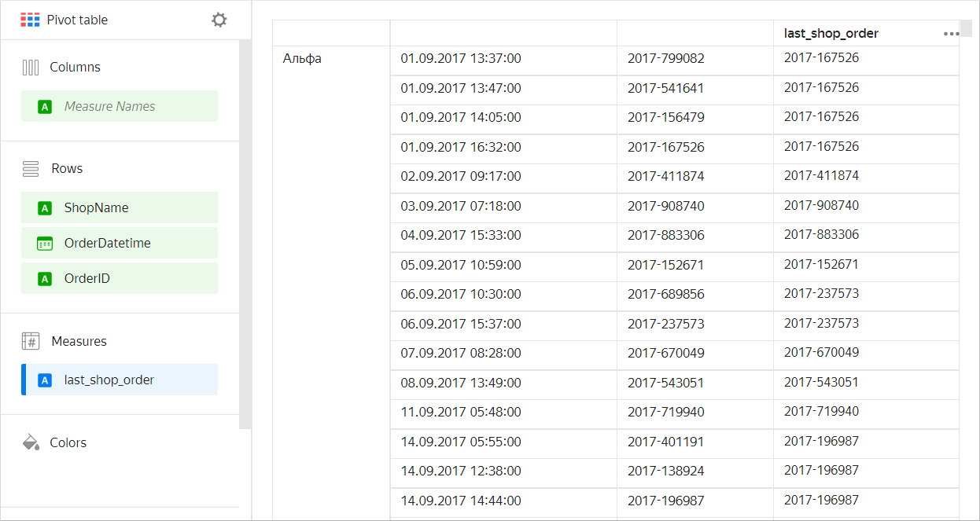
Task: Click the last_shop_order column header
Action: click(x=831, y=34)
